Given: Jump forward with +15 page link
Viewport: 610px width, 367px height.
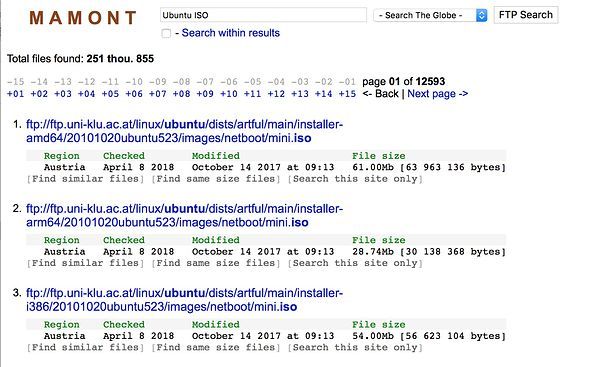Looking at the screenshot, I should (347, 94).
